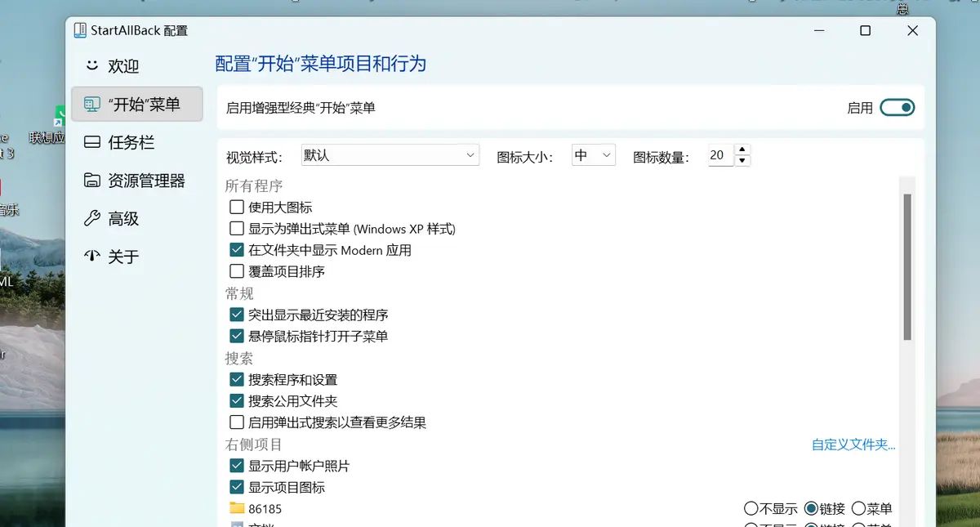
Task: Uncheck 在文件夹中显示 Modern 应用
Action: coord(237,250)
